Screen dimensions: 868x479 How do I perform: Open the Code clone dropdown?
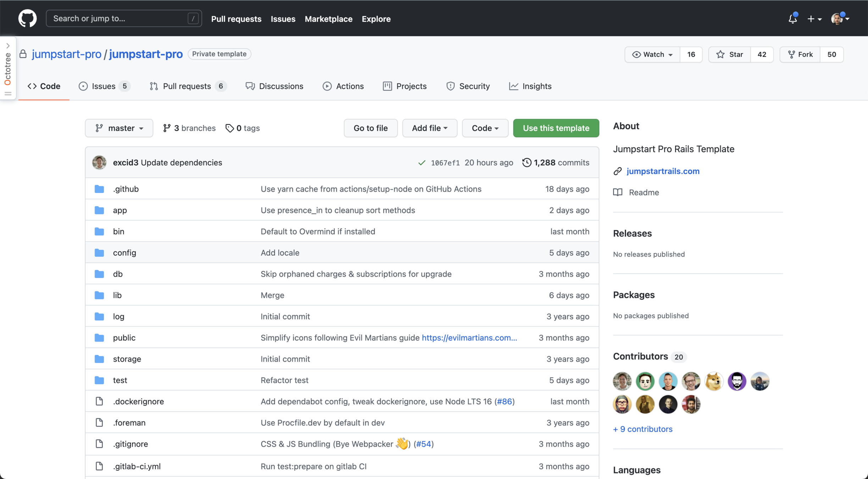point(485,128)
